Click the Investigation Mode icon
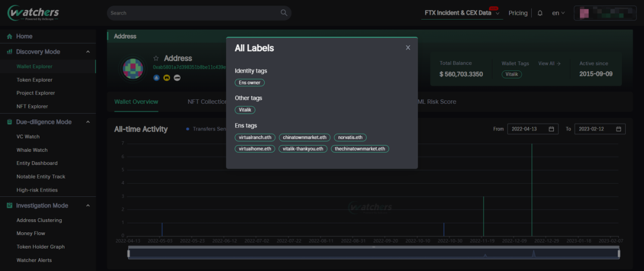The width and height of the screenshot is (644, 271). tap(10, 205)
